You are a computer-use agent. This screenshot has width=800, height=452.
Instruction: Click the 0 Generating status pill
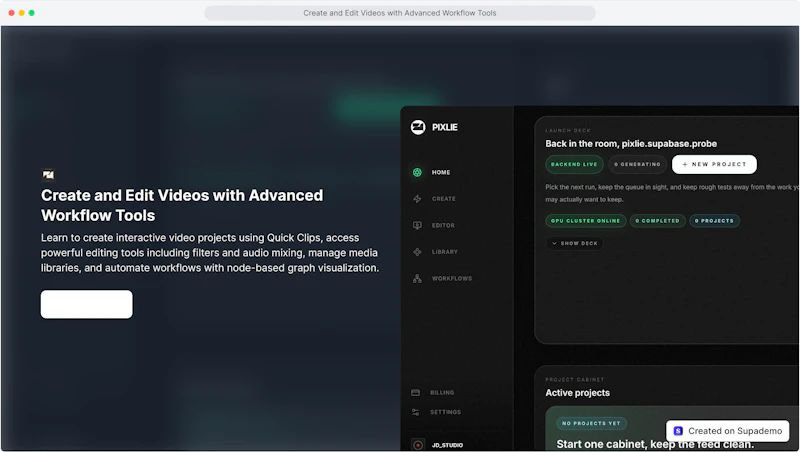[x=637, y=164]
